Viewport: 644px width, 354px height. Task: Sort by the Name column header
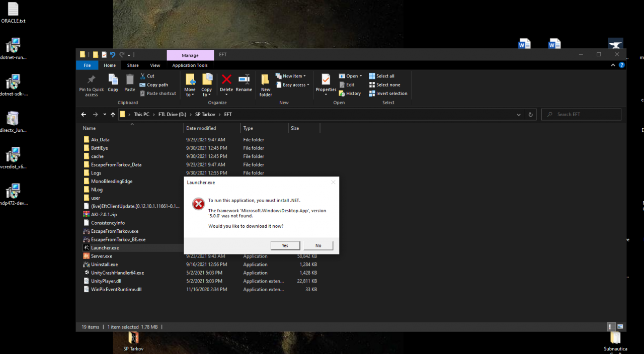click(x=132, y=128)
